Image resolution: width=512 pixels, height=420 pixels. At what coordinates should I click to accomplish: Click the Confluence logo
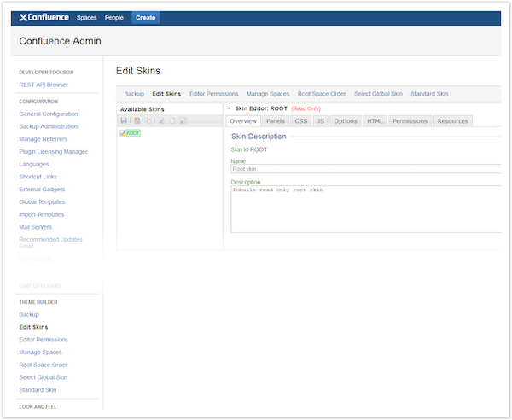(x=44, y=17)
